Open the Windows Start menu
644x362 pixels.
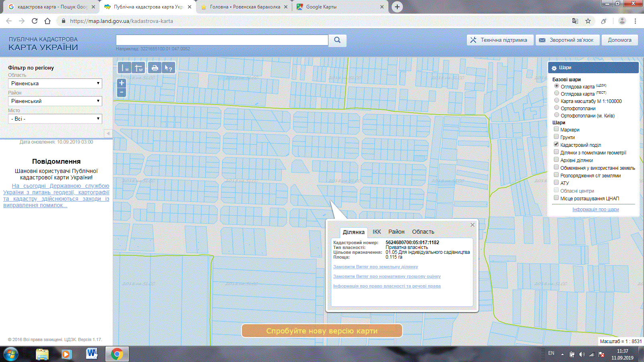pos(11,354)
